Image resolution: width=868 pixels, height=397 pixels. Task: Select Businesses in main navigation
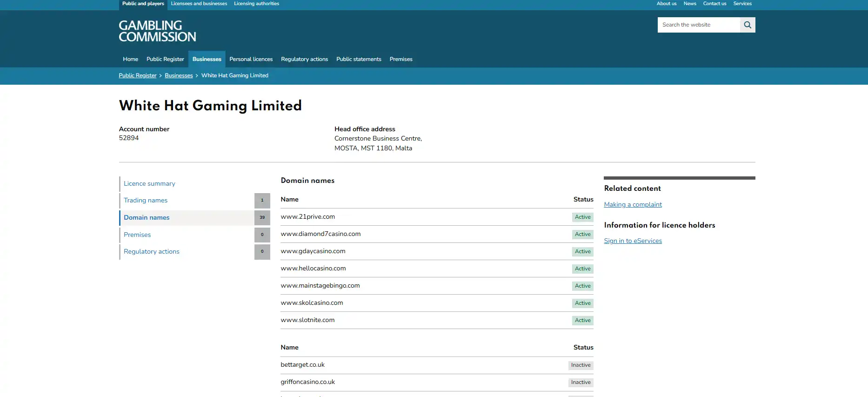(207, 59)
